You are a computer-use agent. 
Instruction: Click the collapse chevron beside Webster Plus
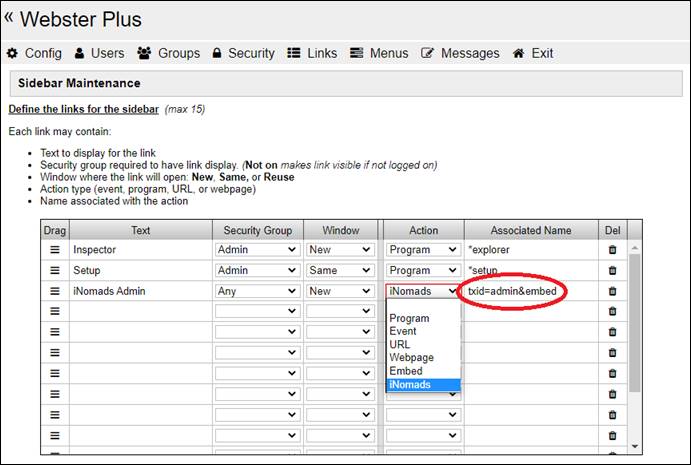point(9,18)
